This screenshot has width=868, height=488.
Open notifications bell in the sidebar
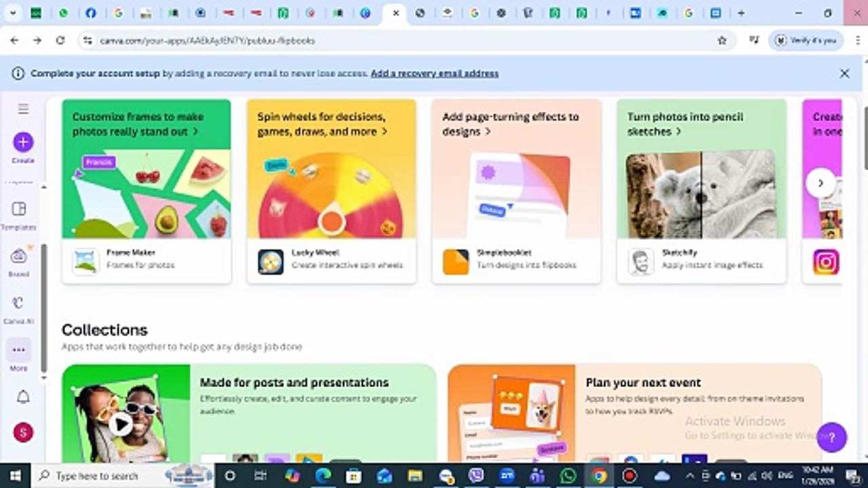pos(23,398)
